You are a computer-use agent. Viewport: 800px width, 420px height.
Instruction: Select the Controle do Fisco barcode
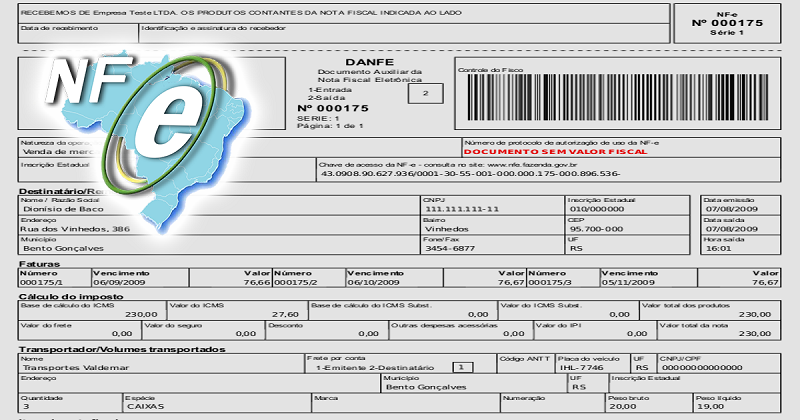coord(618,97)
